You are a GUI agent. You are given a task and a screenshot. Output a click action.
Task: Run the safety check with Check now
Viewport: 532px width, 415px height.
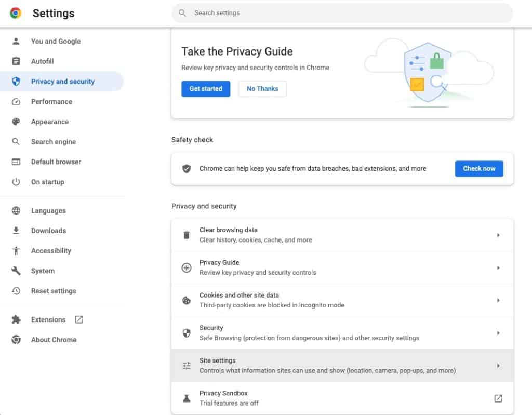pyautogui.click(x=479, y=169)
